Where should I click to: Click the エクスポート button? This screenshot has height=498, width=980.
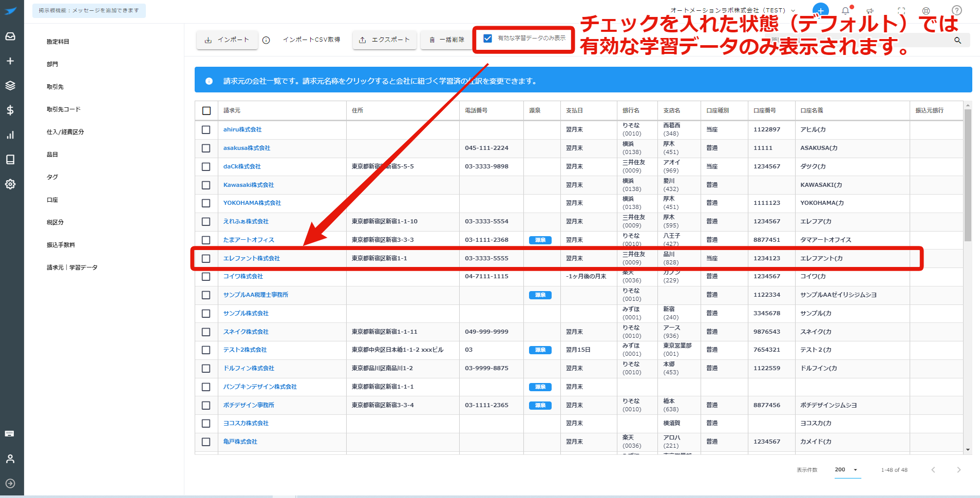pyautogui.click(x=384, y=40)
